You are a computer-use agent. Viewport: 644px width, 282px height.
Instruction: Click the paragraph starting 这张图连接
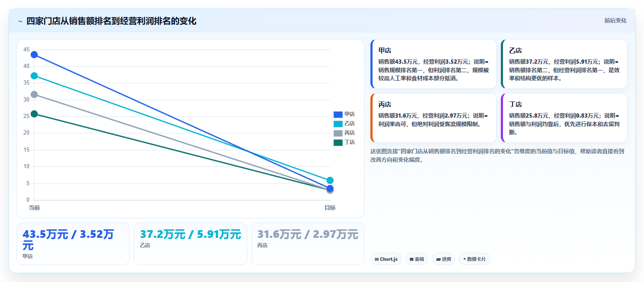[497, 155]
